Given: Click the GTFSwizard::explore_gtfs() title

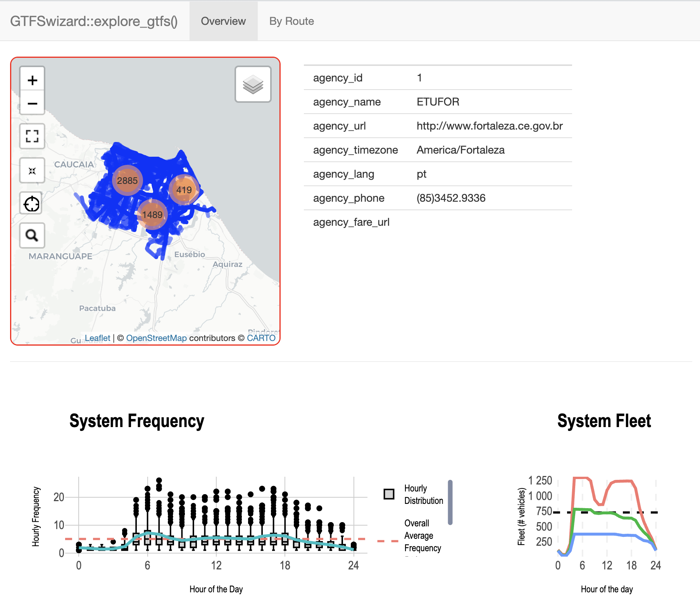Looking at the screenshot, I should click(x=94, y=21).
